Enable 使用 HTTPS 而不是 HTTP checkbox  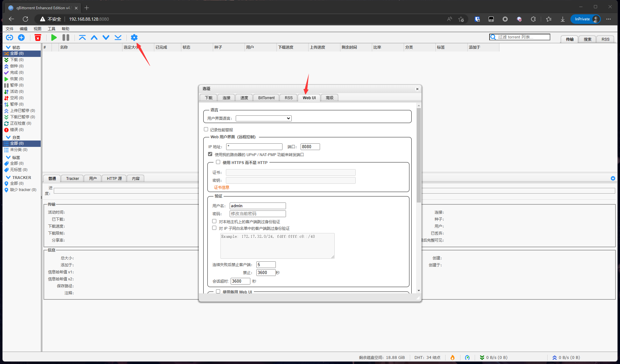point(218,162)
